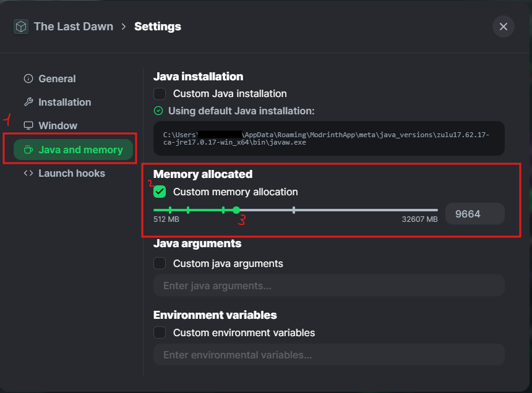The width and height of the screenshot is (532, 393).
Task: Close the Settings dialog with X button
Action: (503, 27)
